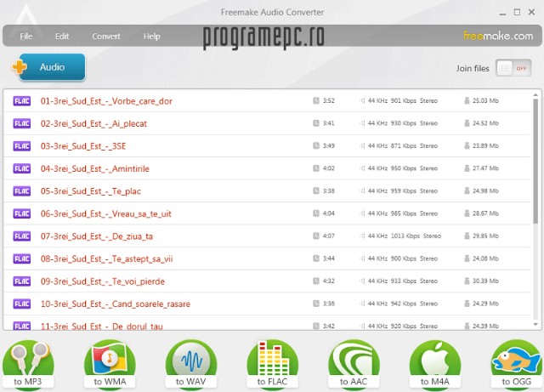Click clock icon beside 3:36 duration
The image size is (544, 392).
coord(316,304)
